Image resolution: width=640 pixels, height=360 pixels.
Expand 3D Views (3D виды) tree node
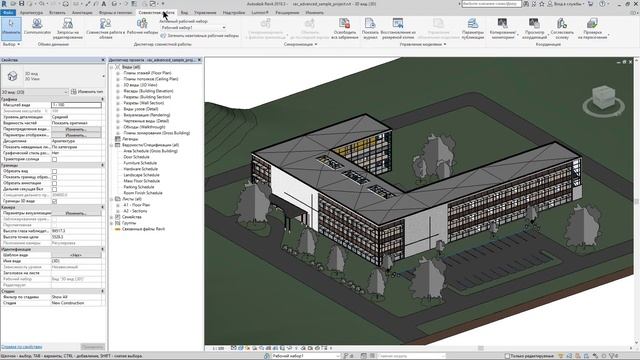[118, 85]
